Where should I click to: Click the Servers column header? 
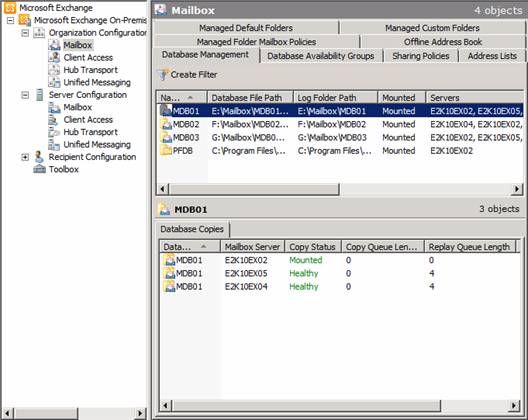coord(475,98)
